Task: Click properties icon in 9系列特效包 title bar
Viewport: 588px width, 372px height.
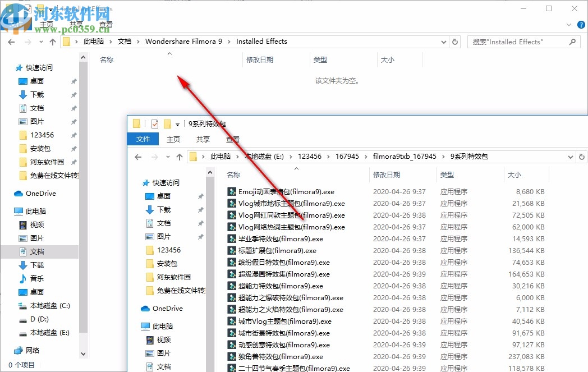Action: point(154,124)
